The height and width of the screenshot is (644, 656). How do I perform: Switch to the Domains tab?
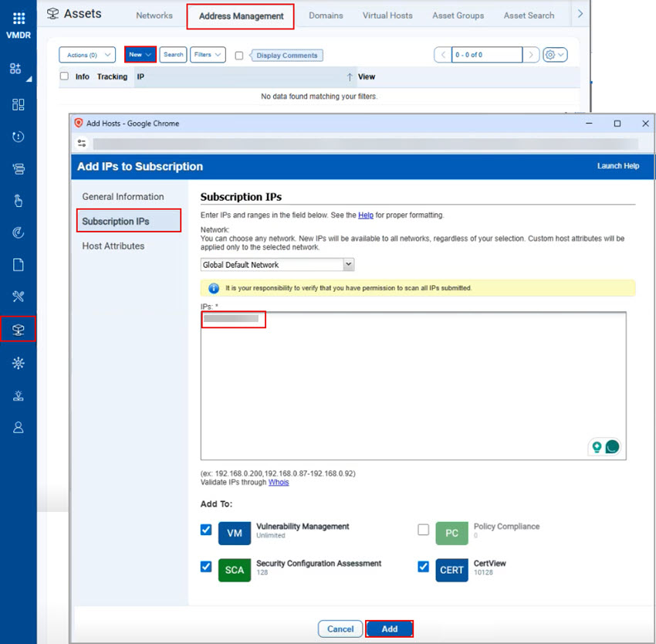pyautogui.click(x=326, y=15)
